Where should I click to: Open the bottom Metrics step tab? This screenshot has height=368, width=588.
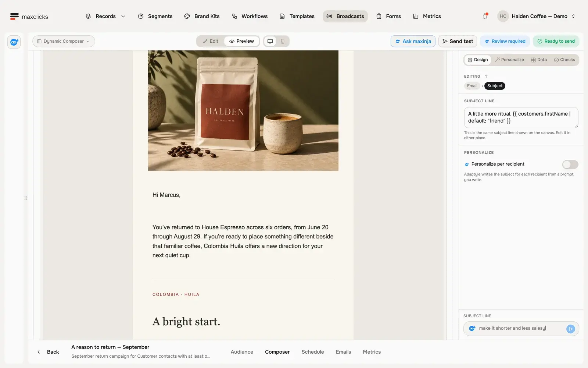(x=372, y=352)
